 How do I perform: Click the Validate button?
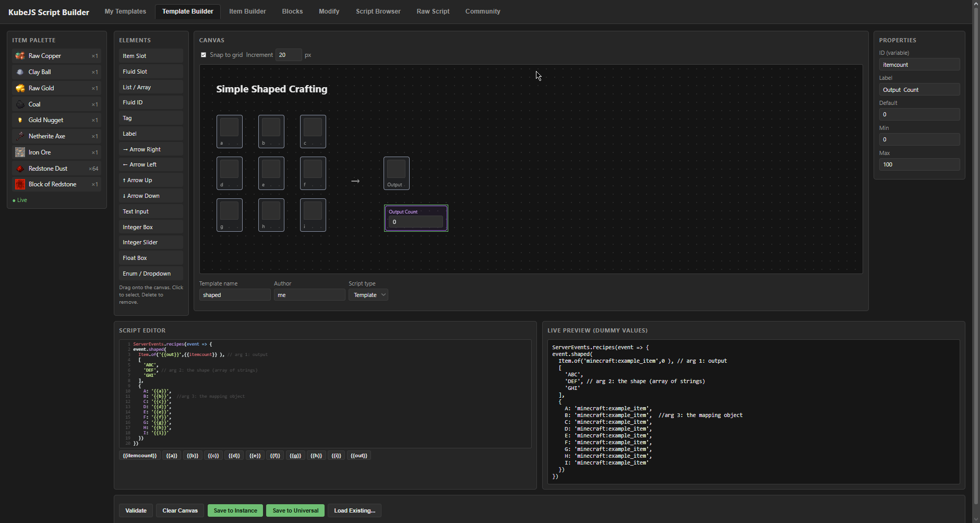pyautogui.click(x=136, y=510)
